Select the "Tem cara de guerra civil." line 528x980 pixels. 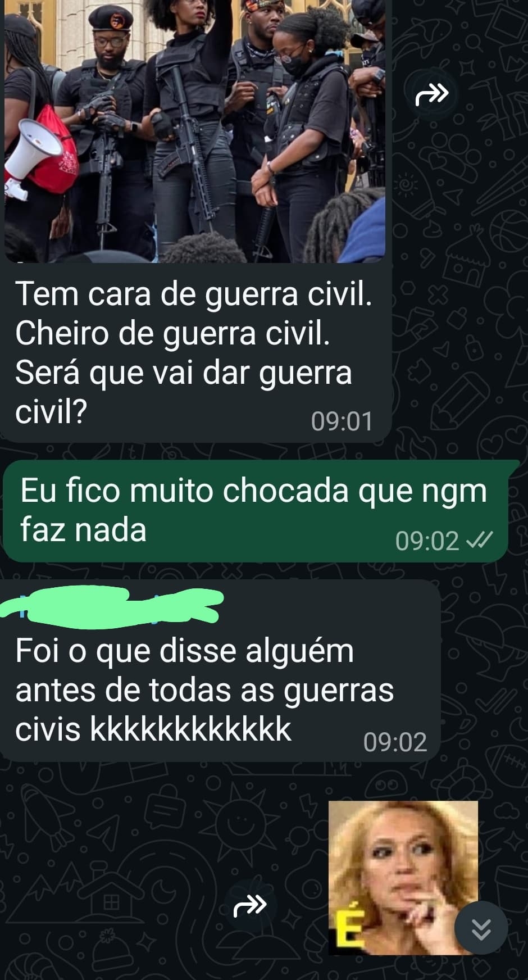pos(193,293)
